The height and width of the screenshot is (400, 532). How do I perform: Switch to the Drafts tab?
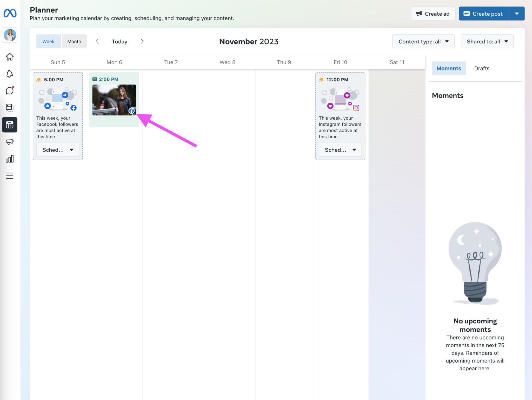coord(482,68)
